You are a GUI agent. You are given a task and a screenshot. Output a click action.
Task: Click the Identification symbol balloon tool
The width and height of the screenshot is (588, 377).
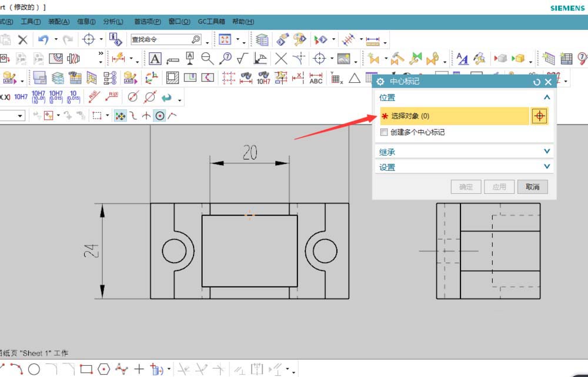click(226, 58)
